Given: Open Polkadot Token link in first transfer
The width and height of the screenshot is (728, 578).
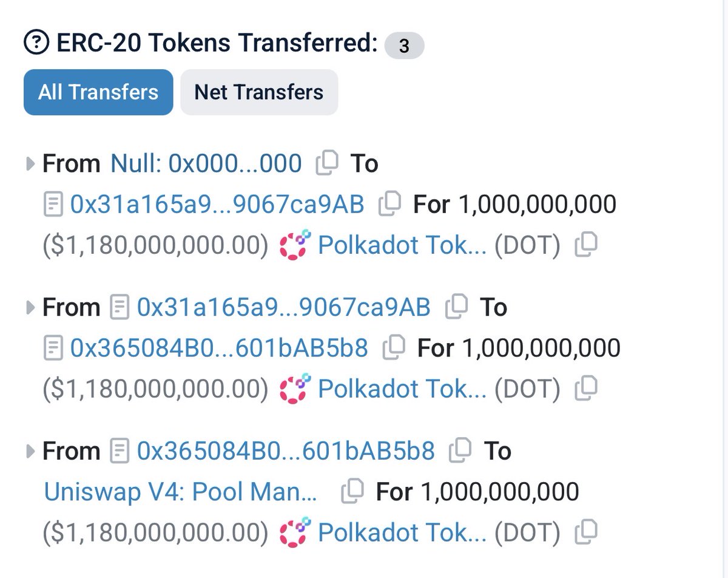Looking at the screenshot, I should point(402,245).
